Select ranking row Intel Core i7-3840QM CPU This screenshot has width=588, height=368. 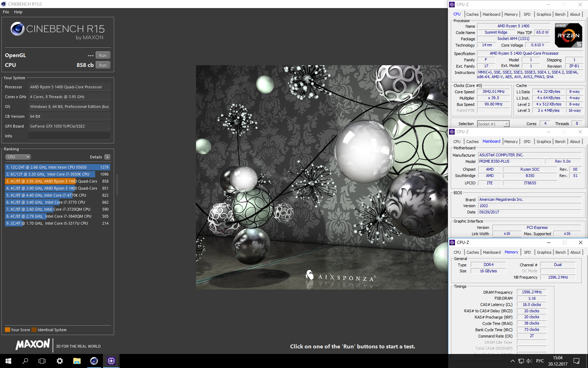pos(57,216)
